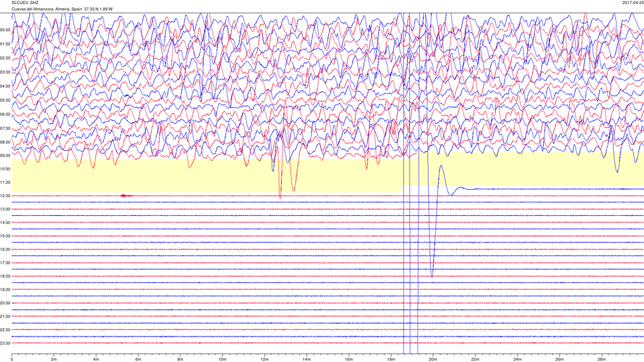Click the 10m axis tick label
The width and height of the screenshot is (644, 362).
click(223, 359)
